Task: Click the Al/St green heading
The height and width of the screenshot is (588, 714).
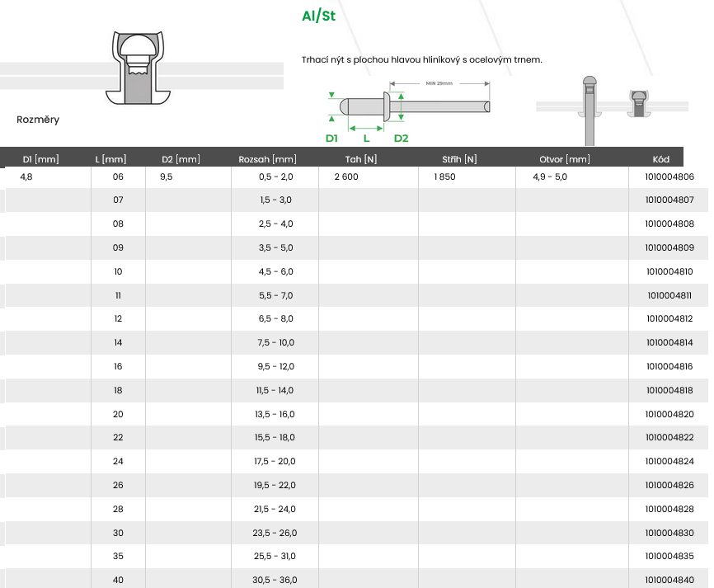Action: (318, 16)
